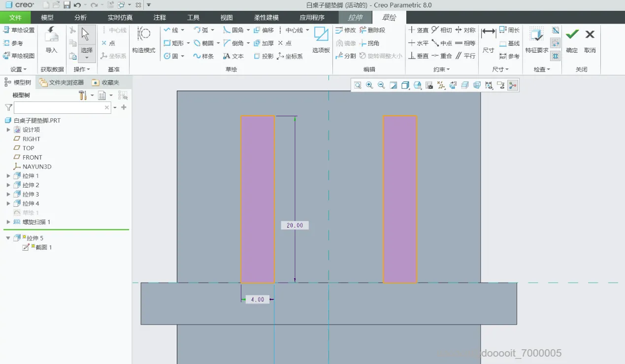Click the 修改 modify tool
The image size is (625, 364).
[x=346, y=30]
